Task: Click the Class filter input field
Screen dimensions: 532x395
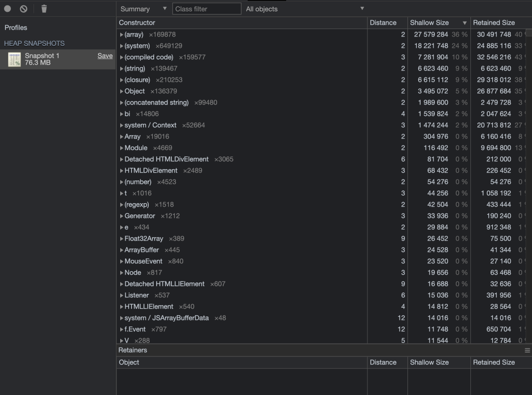Action: click(x=206, y=9)
